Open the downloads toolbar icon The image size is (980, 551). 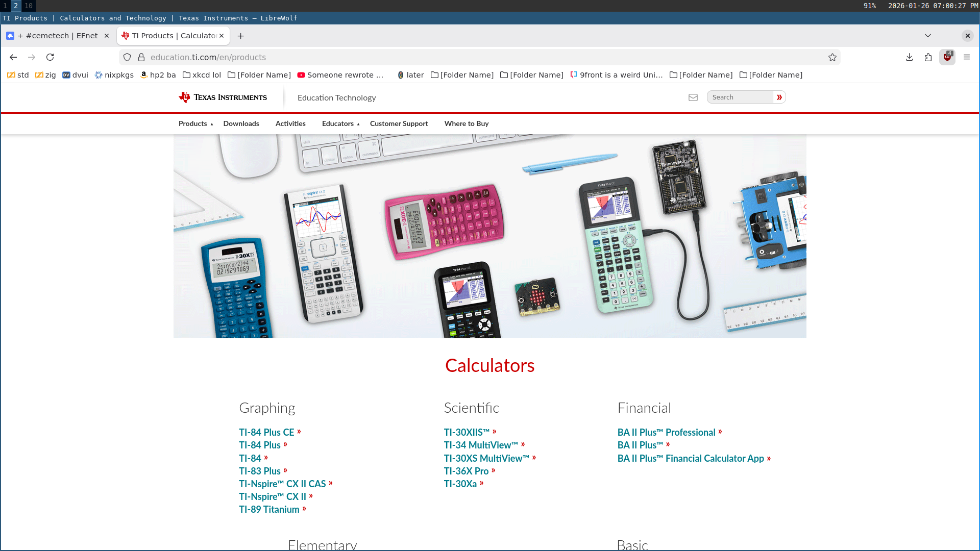click(x=909, y=57)
